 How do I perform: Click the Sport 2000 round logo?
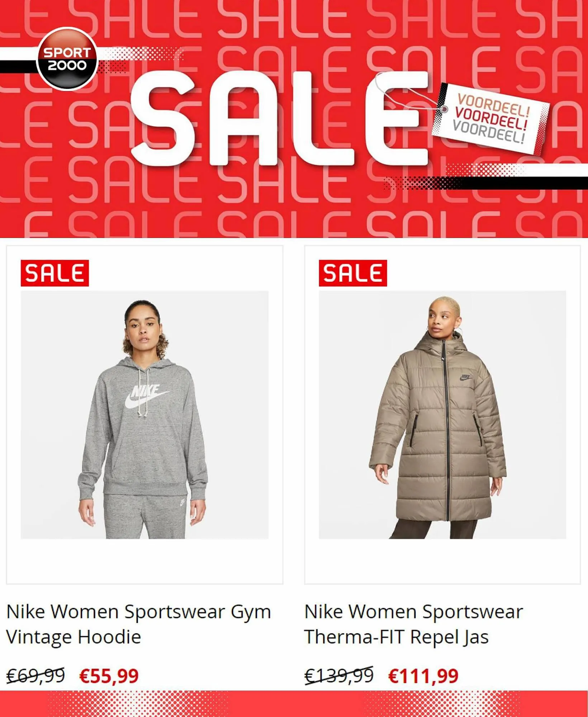tap(67, 59)
